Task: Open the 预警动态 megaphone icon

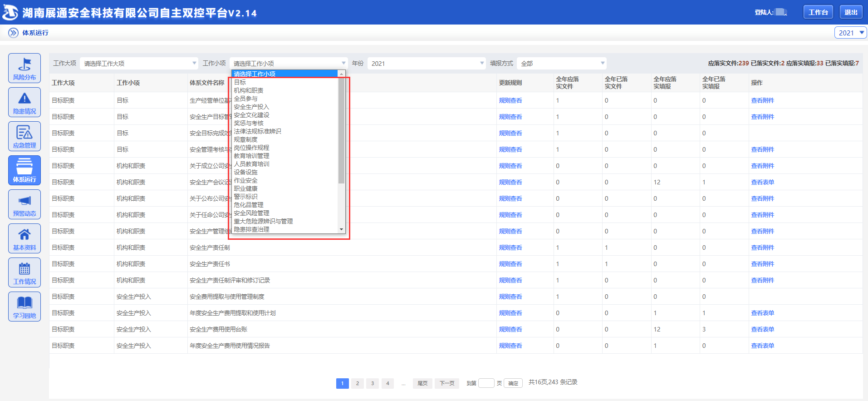Action: [x=25, y=204]
